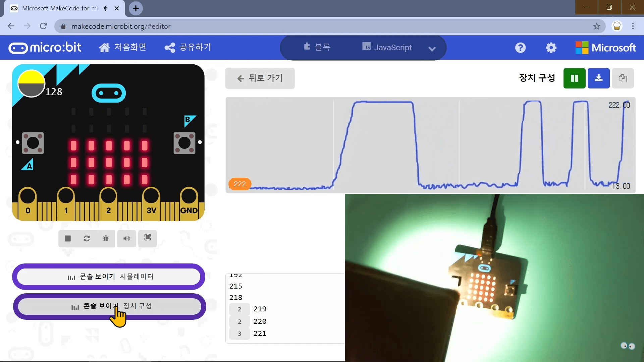Screen dimensions: 644x362
Task: Adjust the simulated light level circle
Action: (31, 83)
